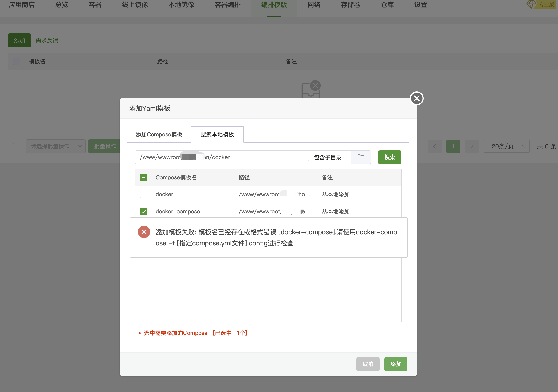Open the 仓库 section
Image resolution: width=558 pixels, height=392 pixels.
[x=387, y=5]
